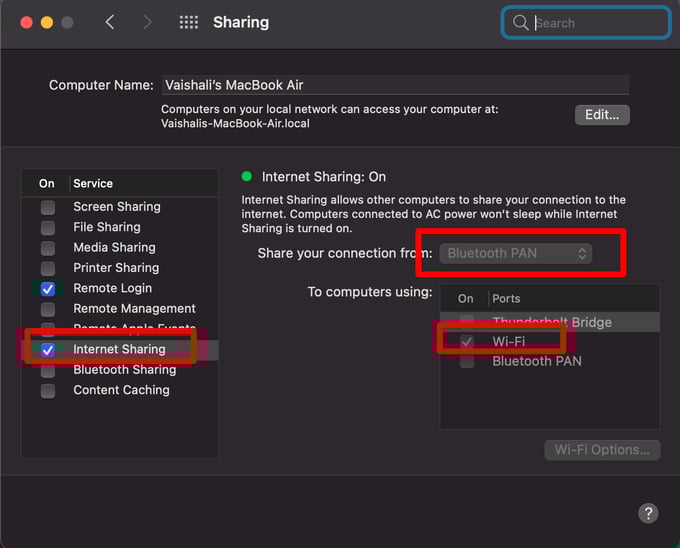Click the green Internet Sharing status dot
This screenshot has width=680, height=548.
point(247,176)
